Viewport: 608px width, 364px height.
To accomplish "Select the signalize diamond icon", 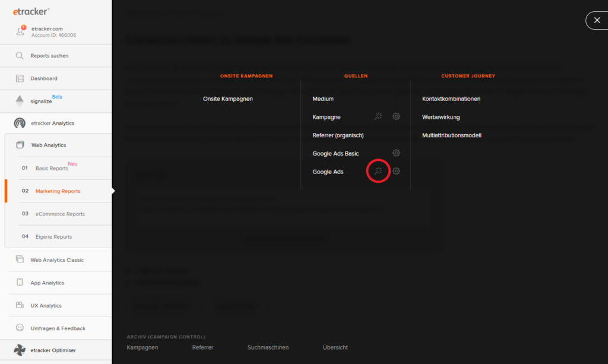I will point(20,101).
